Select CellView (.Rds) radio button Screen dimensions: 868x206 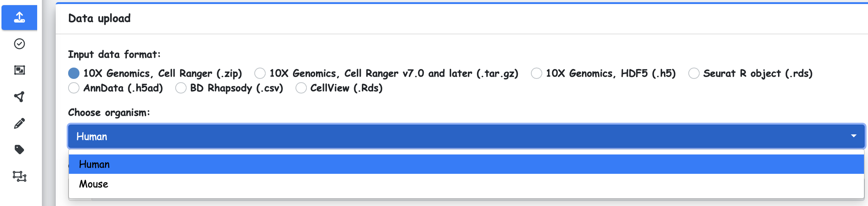click(x=301, y=88)
